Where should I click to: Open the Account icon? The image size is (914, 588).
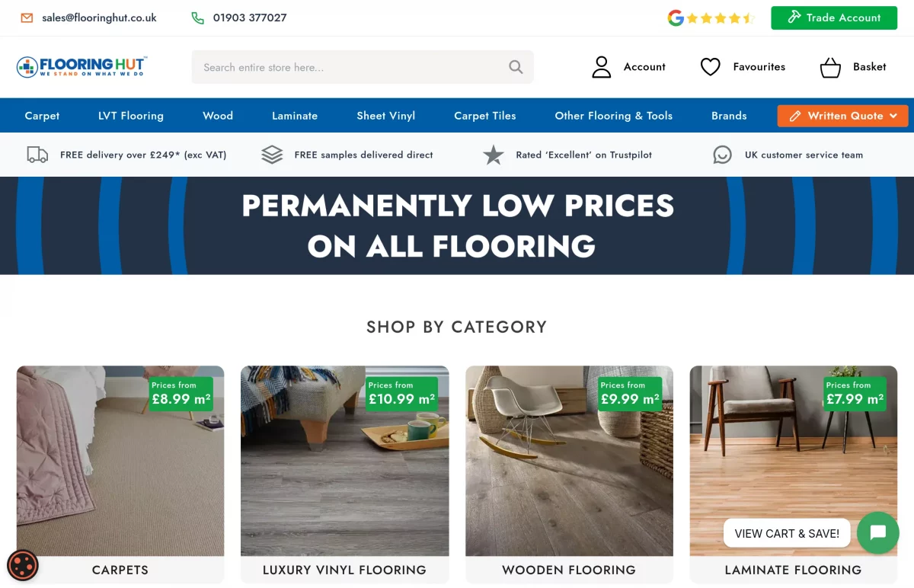point(602,67)
